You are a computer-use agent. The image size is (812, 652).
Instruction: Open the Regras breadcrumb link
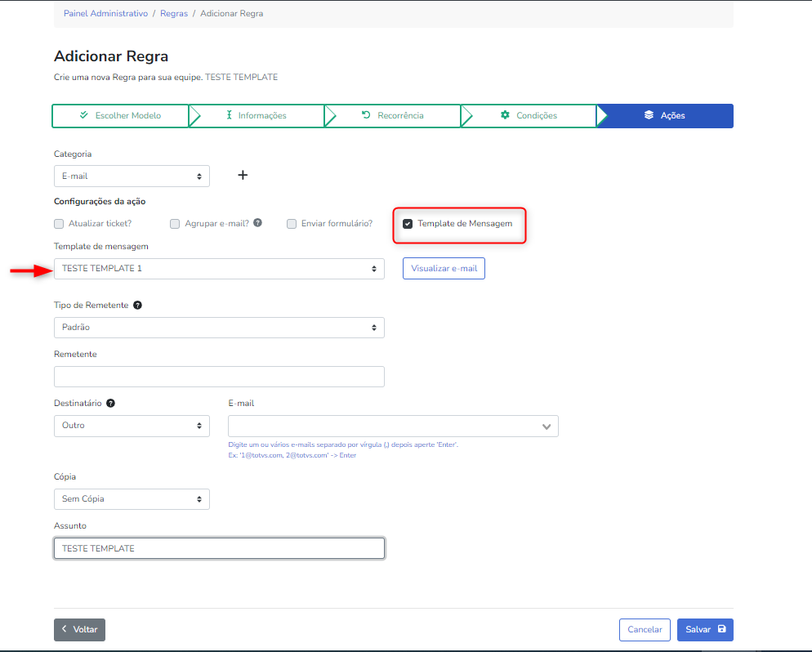(x=174, y=14)
